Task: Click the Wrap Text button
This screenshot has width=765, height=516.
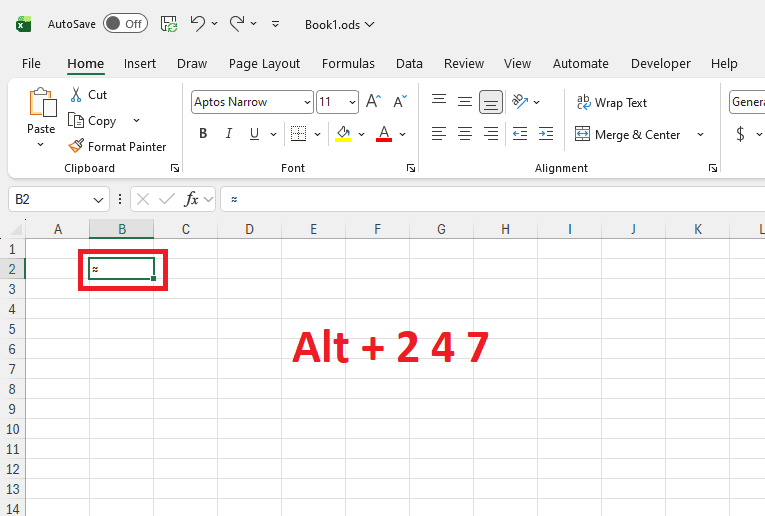Action: tap(612, 102)
